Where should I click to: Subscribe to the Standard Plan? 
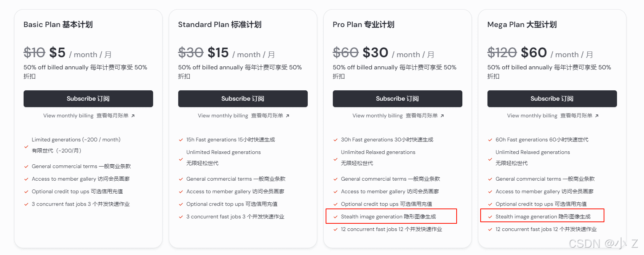[x=243, y=99]
